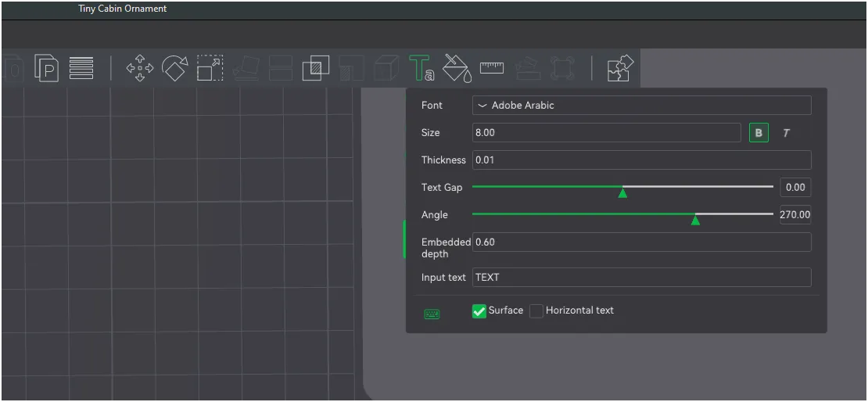This screenshot has width=868, height=402.
Task: Click the Angle value box 270.00
Action: click(795, 214)
